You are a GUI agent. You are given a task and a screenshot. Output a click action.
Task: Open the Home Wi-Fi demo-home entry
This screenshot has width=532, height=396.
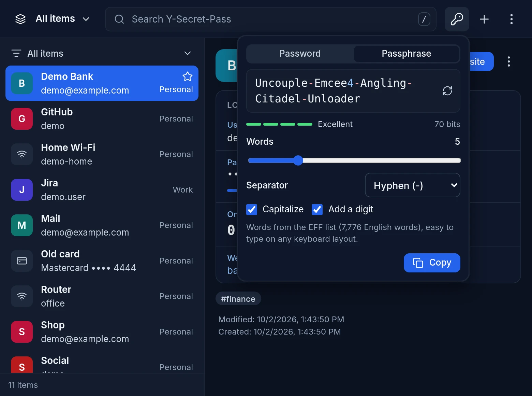(102, 154)
